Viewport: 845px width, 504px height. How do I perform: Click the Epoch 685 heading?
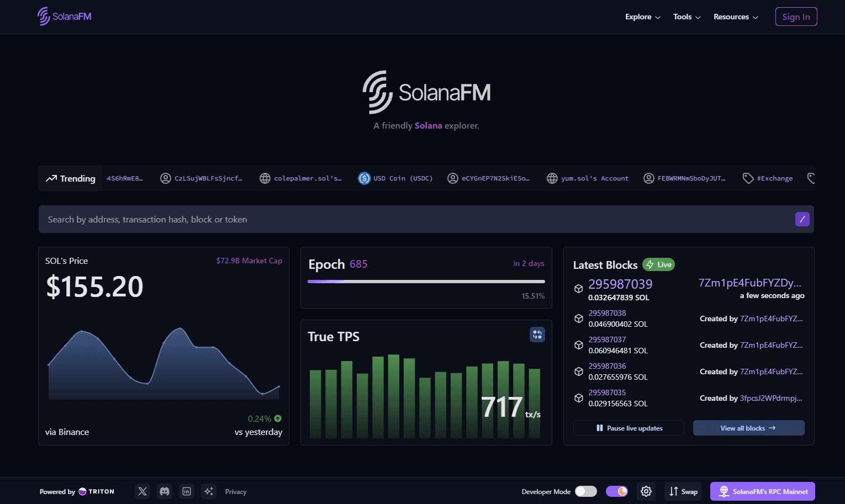coord(337,264)
